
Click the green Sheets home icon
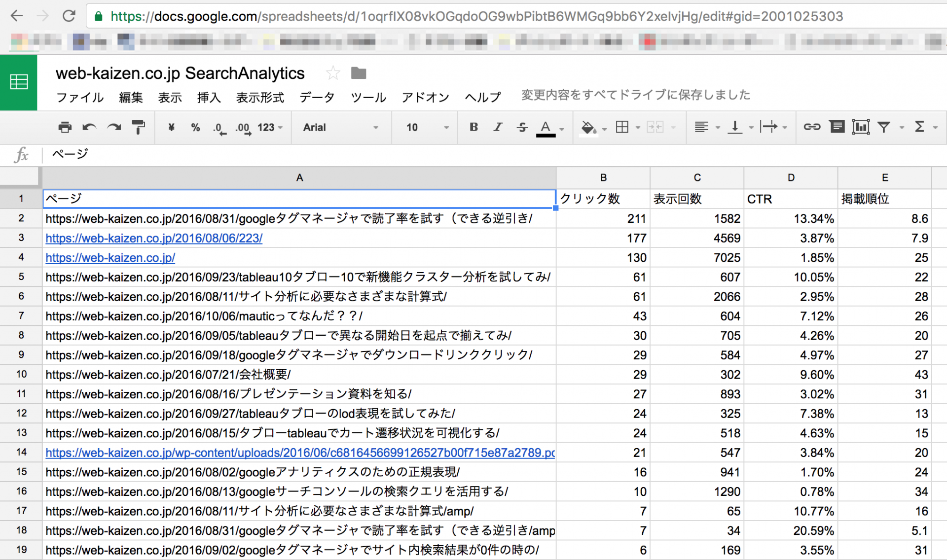click(19, 82)
